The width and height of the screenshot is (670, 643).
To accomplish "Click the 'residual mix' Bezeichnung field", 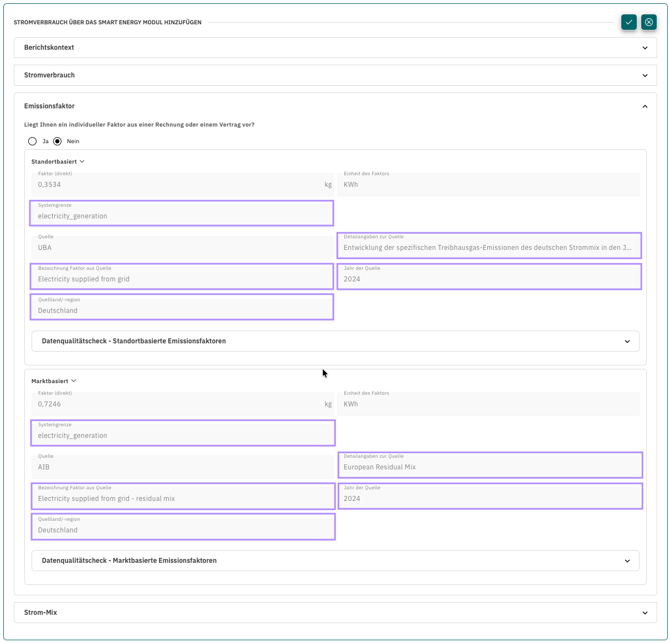I will tap(182, 496).
